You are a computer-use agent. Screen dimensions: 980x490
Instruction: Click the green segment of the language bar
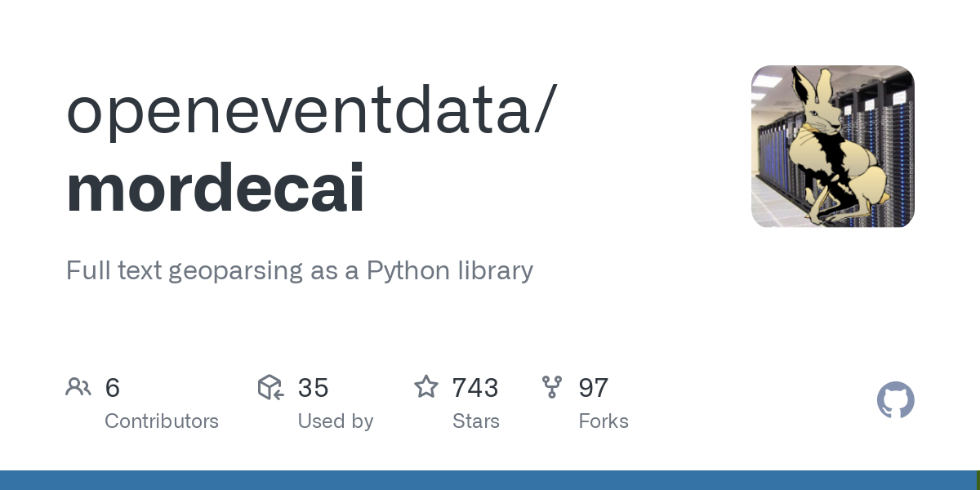(978, 480)
